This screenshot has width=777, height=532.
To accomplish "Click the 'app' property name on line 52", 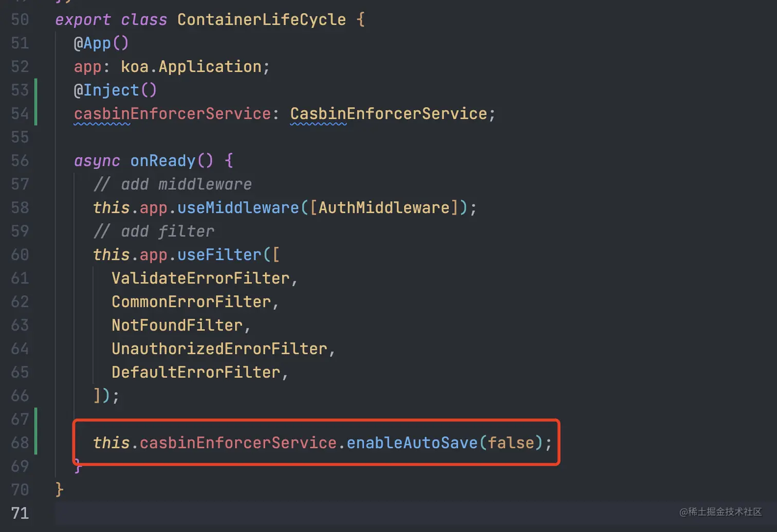I will click(x=87, y=68).
